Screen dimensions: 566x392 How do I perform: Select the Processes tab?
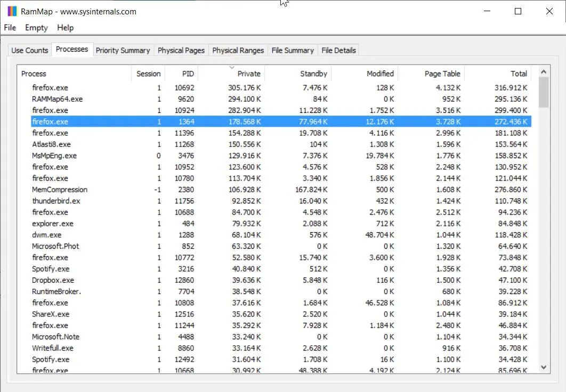coord(72,49)
